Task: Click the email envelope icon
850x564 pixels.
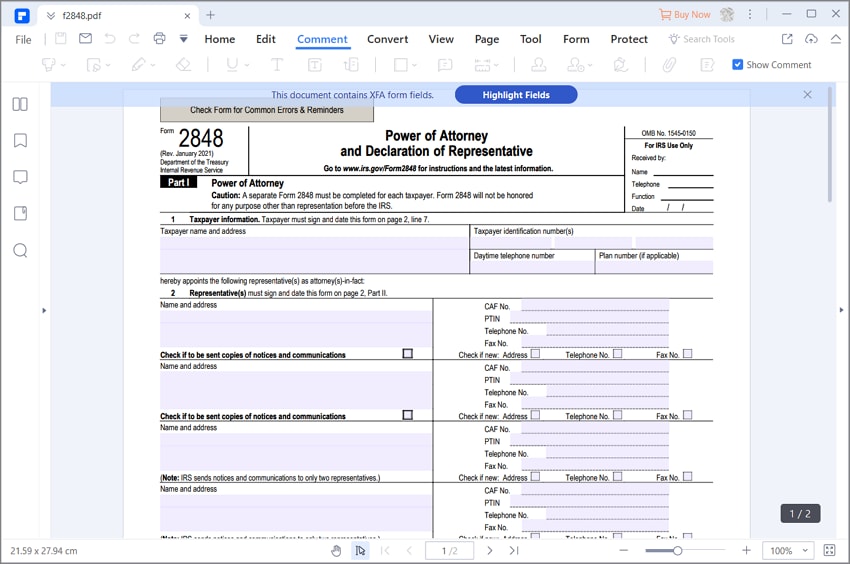Action: coord(85,39)
